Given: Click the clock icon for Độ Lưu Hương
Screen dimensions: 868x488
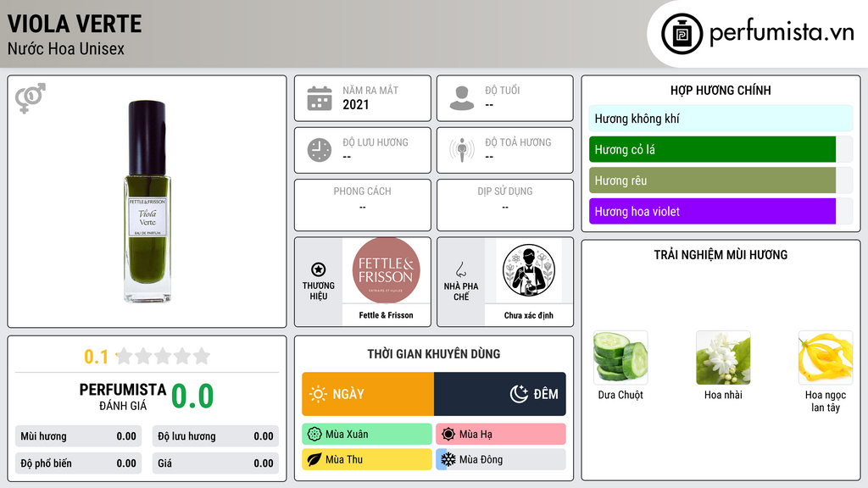Looking at the screenshot, I should click(320, 150).
